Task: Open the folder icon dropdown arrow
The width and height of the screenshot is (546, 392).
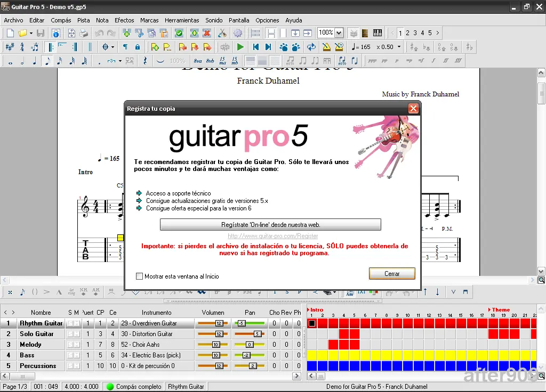Action: (31, 33)
